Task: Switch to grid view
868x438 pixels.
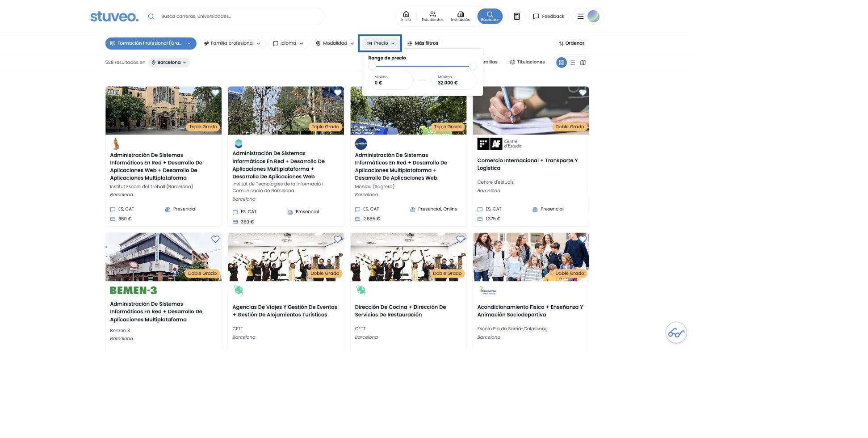Action: tap(561, 63)
